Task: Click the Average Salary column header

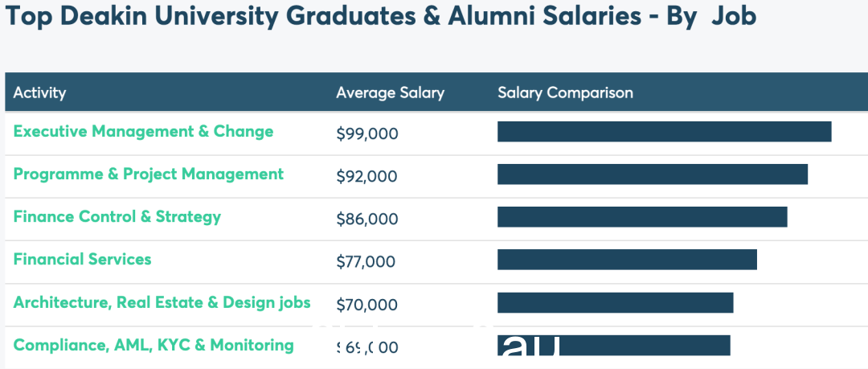Action: [391, 92]
